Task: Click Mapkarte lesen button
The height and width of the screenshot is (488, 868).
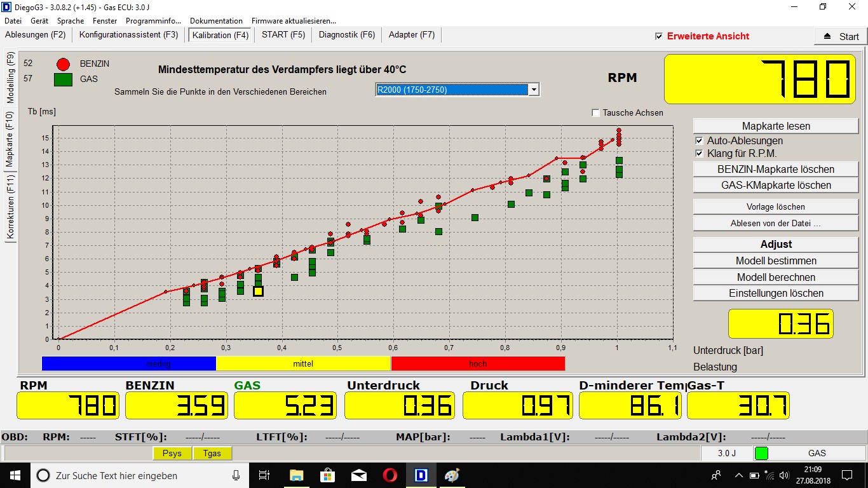Action: point(776,126)
